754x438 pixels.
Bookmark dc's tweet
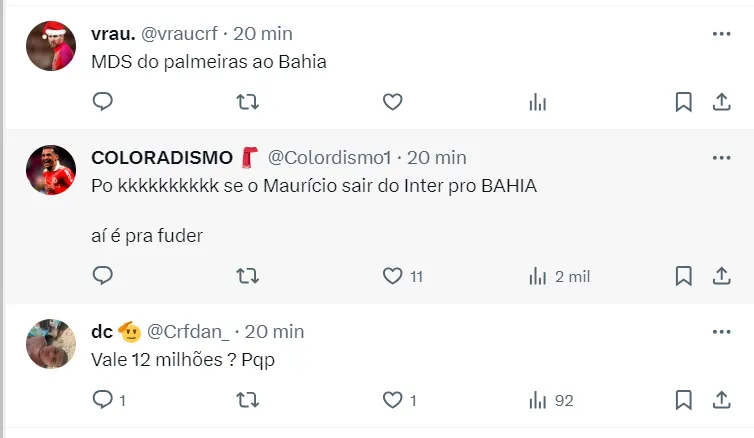pos(683,400)
